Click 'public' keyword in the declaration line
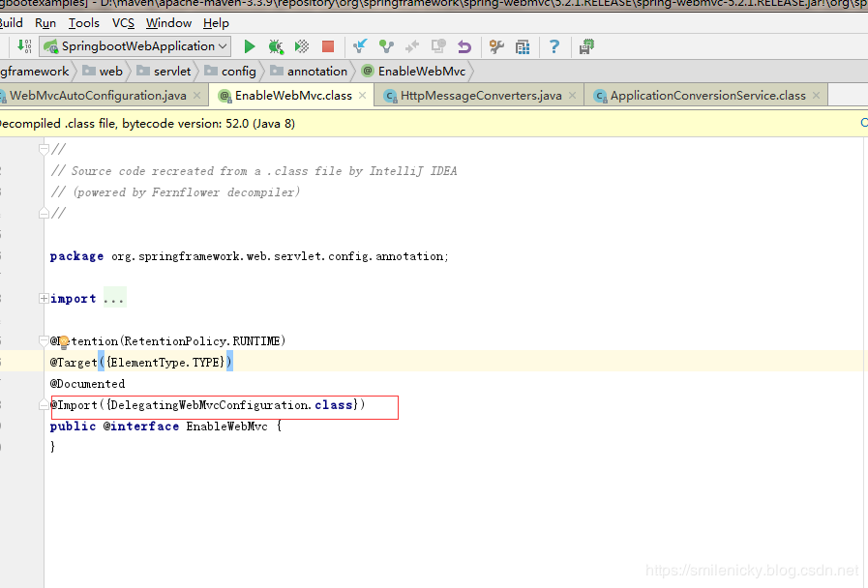 click(73, 426)
